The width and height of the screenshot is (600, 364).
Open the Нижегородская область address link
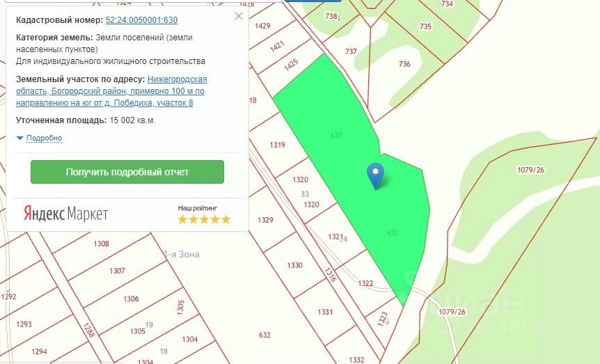point(111,91)
